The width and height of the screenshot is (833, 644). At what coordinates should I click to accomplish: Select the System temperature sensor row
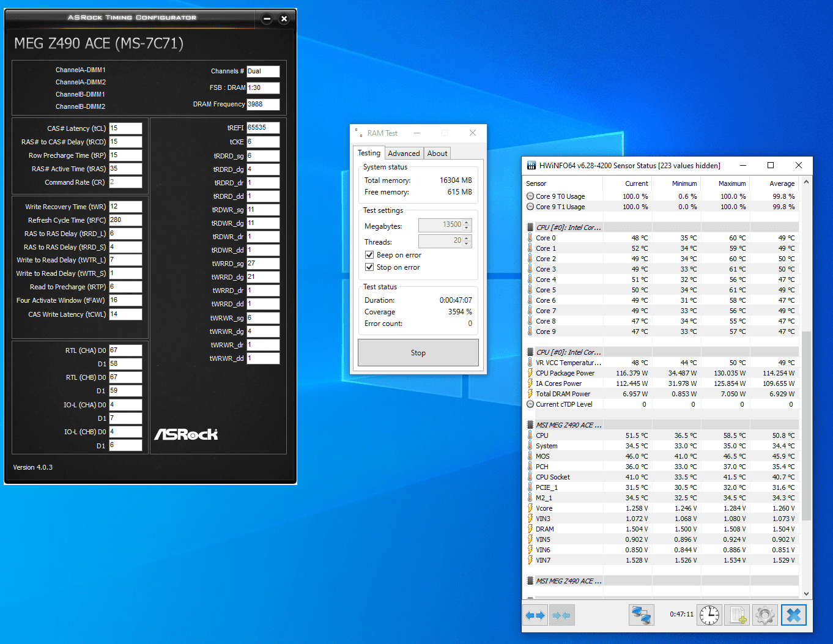(661, 446)
